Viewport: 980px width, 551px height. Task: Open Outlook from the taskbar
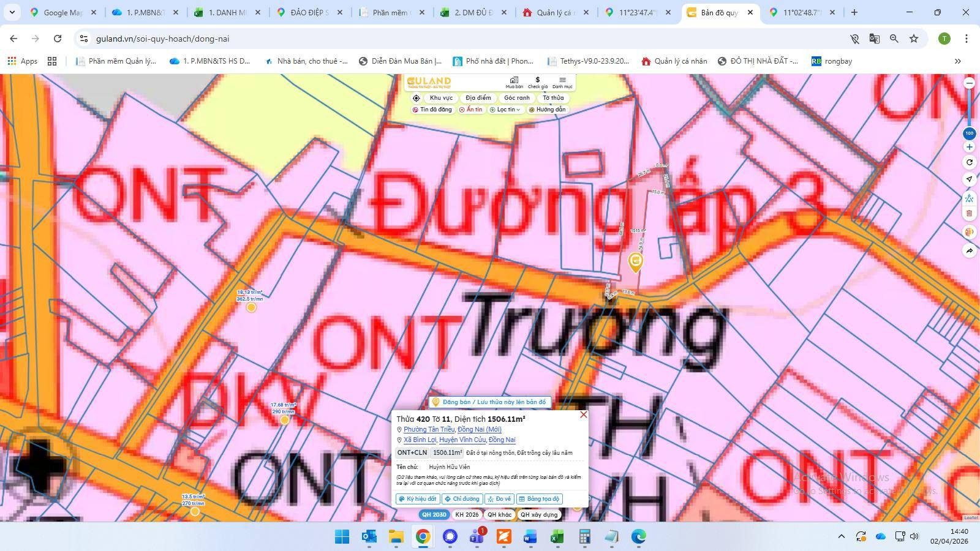coord(369,537)
